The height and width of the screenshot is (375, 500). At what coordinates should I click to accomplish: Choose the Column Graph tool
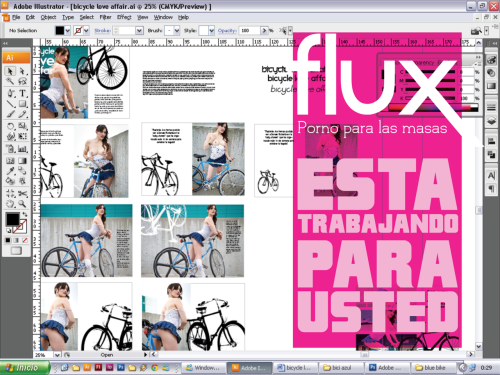(x=22, y=149)
